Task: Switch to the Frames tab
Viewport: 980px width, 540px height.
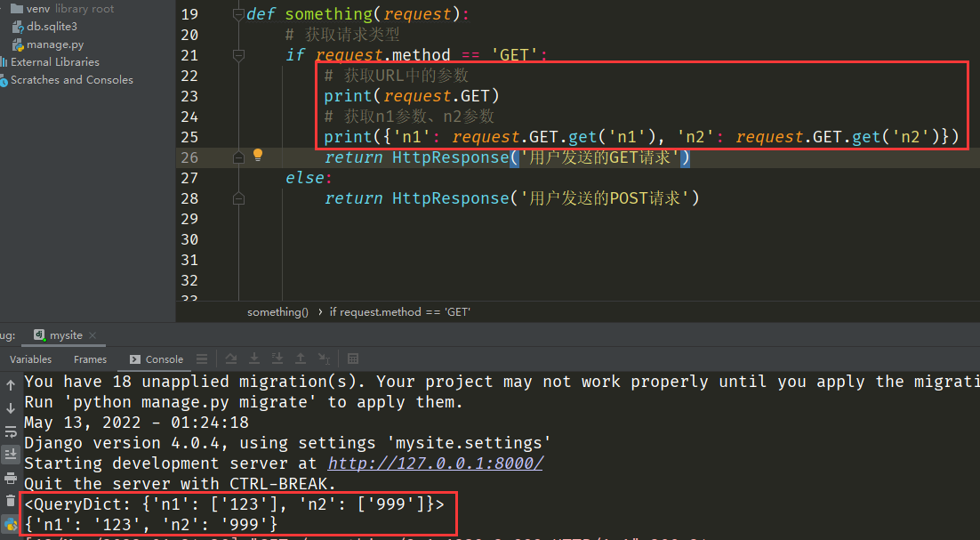Action: click(x=90, y=359)
